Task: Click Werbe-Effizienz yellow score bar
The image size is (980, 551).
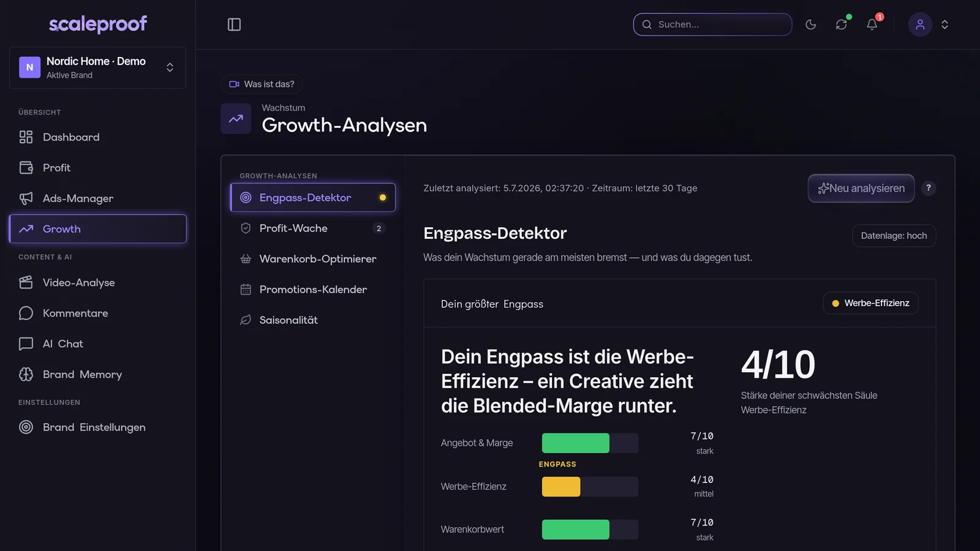Action: point(590,487)
